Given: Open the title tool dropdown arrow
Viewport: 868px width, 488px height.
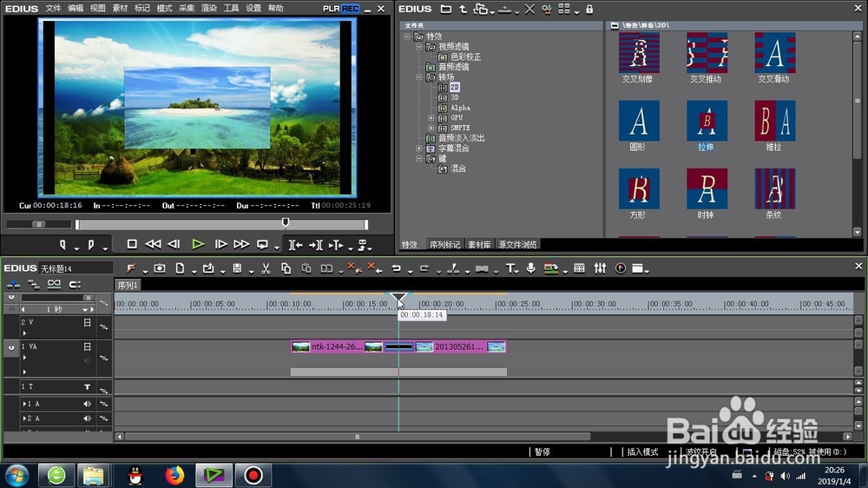Looking at the screenshot, I should [517, 272].
